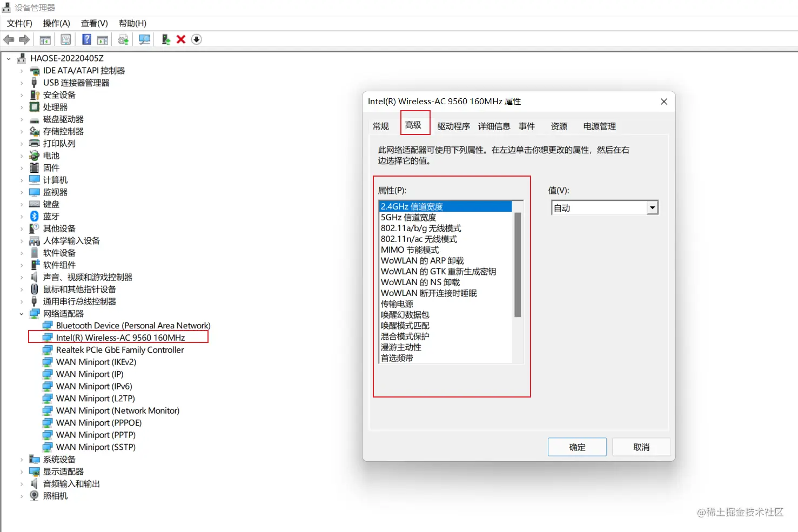The image size is (798, 532).
Task: Click the Update driver toolbar icon
Action: 123,39
